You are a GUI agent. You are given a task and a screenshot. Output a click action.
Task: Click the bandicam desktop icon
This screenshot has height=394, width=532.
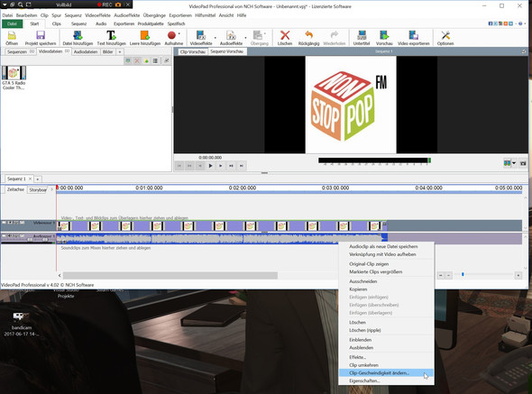[21, 317]
